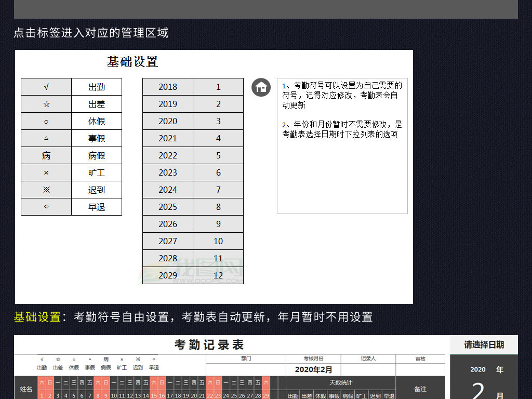Click the 备注 column header
Viewport: 532px width, 399px height.
(420, 389)
